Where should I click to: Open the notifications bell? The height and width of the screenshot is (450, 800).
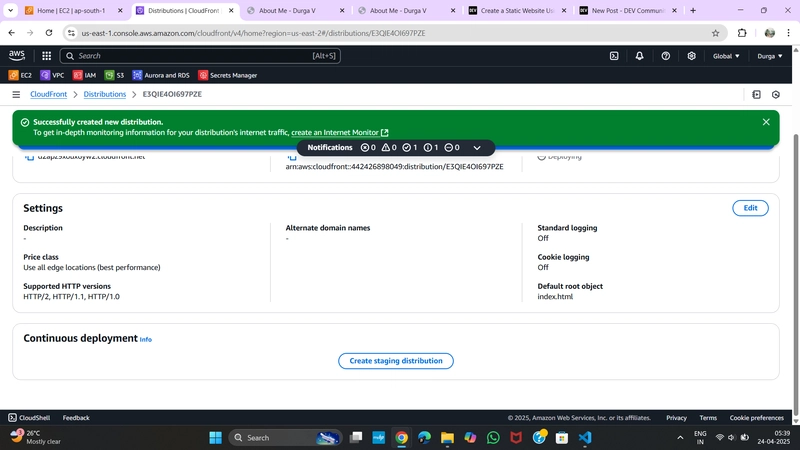point(639,56)
